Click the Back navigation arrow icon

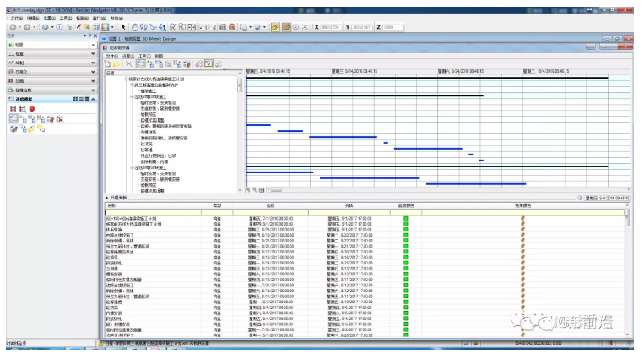click(14, 27)
